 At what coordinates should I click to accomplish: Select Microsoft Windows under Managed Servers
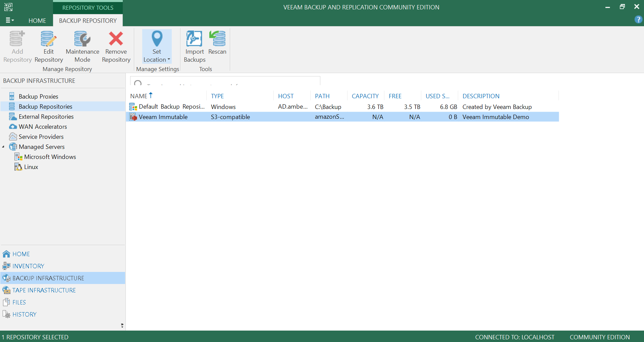(x=50, y=157)
